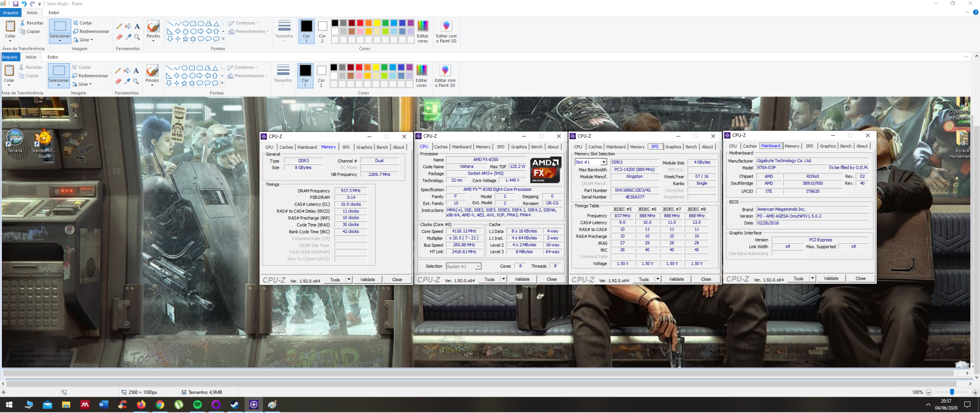The image size is (980, 413).
Task: Click the zoom slider handle in status bar
Action: 952,392
